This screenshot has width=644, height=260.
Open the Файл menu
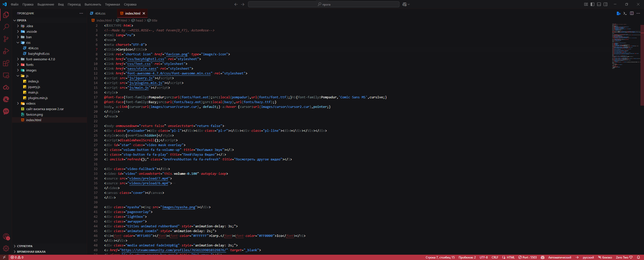(15, 4)
